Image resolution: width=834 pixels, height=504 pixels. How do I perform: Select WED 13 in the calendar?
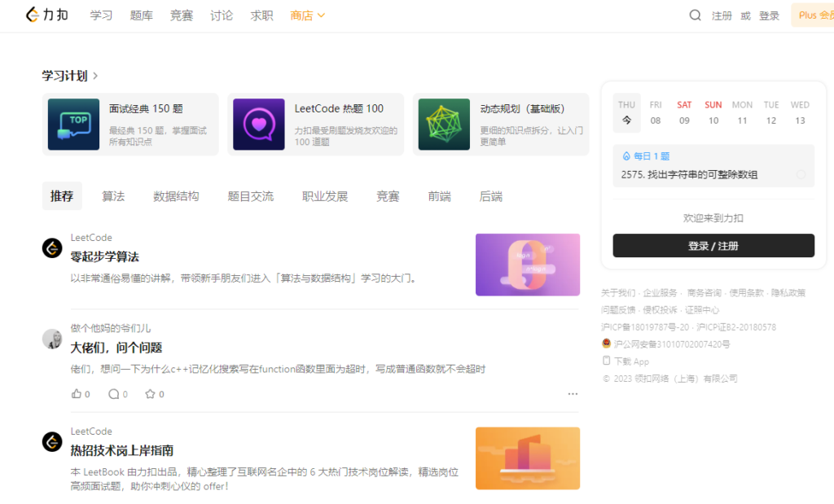800,112
